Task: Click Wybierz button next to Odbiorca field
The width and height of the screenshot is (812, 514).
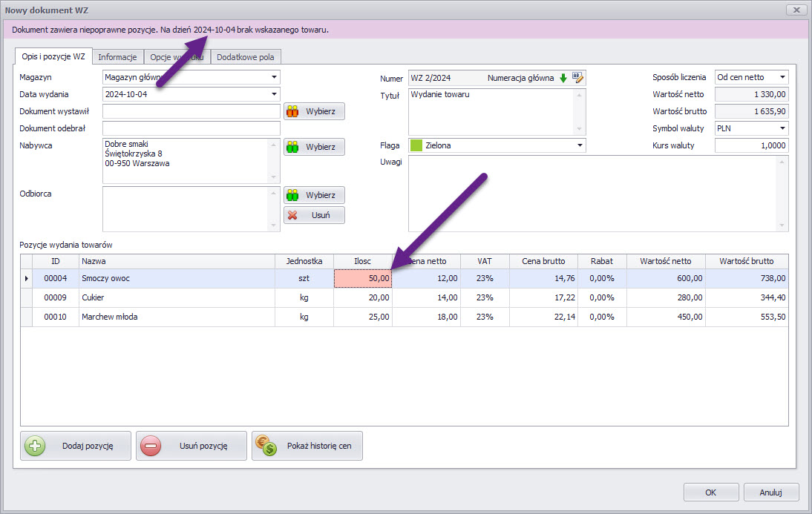Action: [314, 195]
